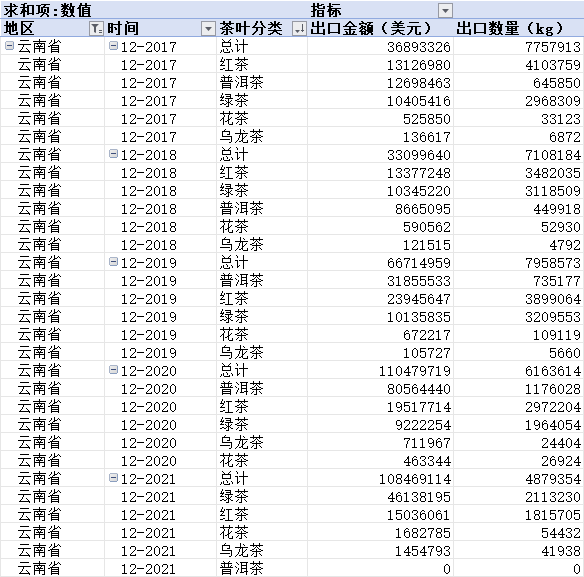
Task: Collapse the 12-2017 time group
Action: pos(113,46)
